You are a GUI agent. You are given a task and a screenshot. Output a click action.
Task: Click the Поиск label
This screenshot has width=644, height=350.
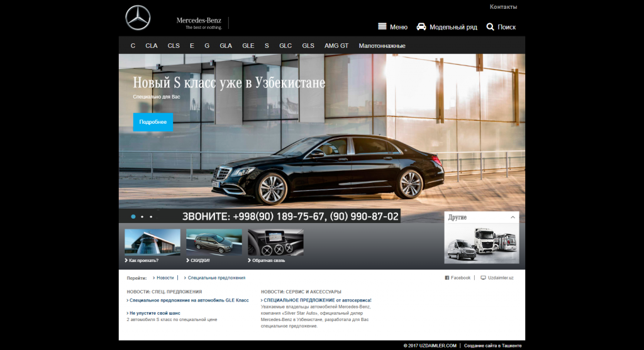pyautogui.click(x=506, y=27)
